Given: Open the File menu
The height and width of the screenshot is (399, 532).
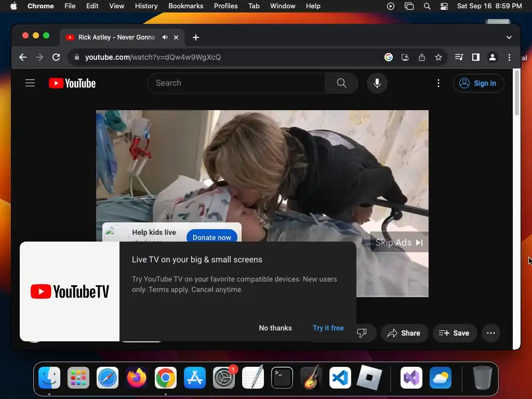Looking at the screenshot, I should [x=70, y=6].
